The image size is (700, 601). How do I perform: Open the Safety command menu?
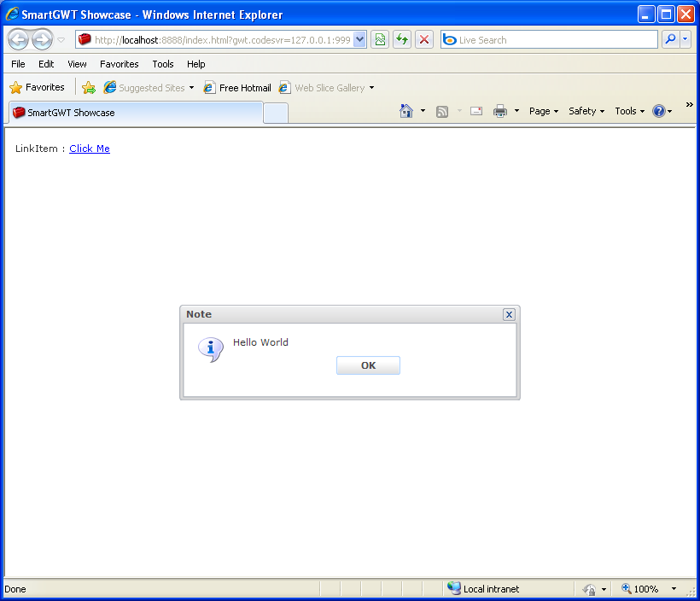coord(586,111)
